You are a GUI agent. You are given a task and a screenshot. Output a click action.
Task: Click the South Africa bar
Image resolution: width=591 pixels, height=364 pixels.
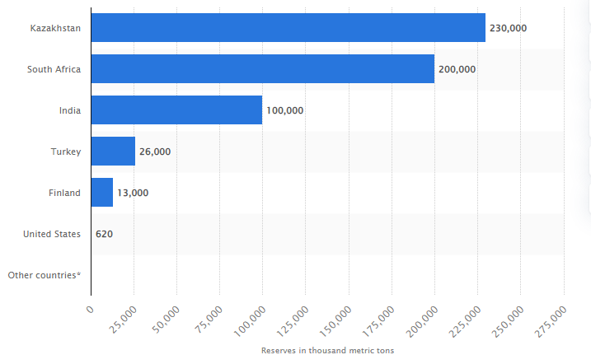pyautogui.click(x=263, y=69)
